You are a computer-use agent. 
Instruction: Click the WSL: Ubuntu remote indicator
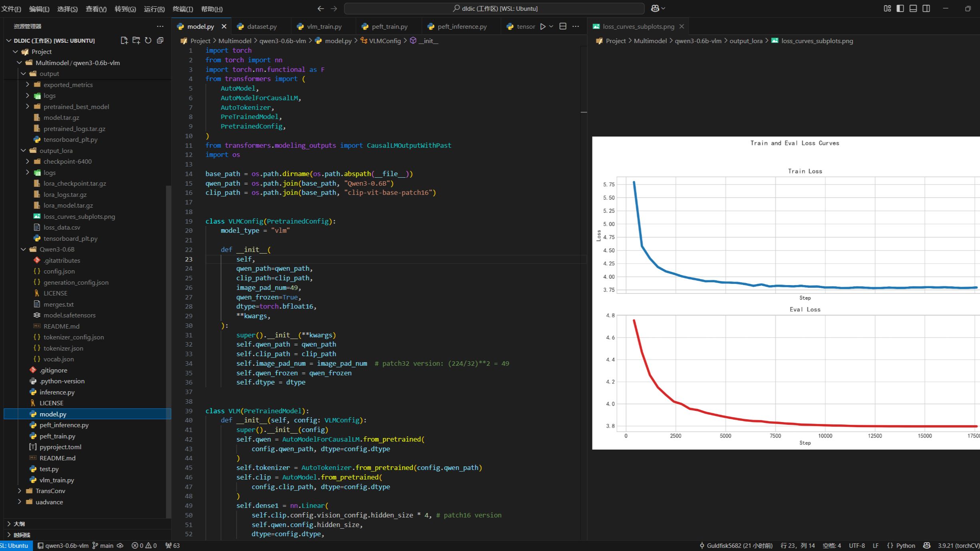15,546
